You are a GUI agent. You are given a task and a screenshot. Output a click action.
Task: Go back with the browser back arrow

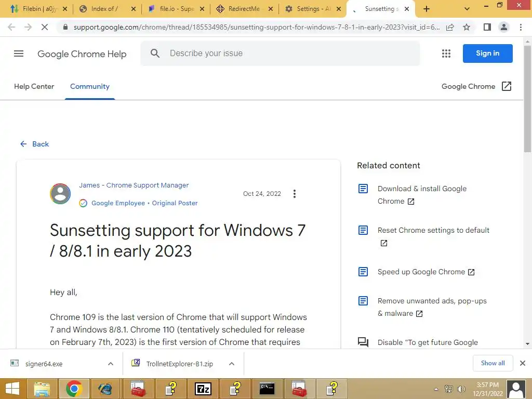click(11, 27)
